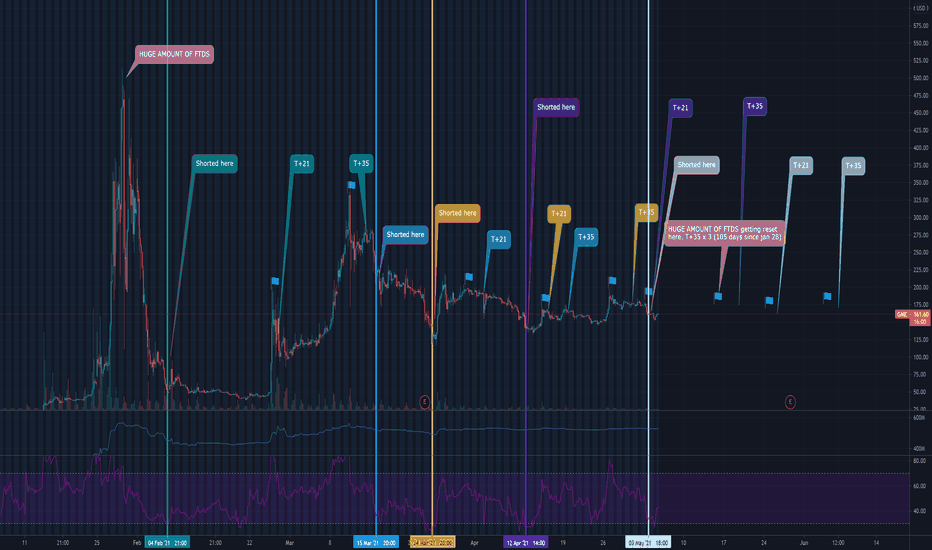Click the flag marker beneath the gray T+21 callout
The image size is (932, 550).
coord(769,301)
